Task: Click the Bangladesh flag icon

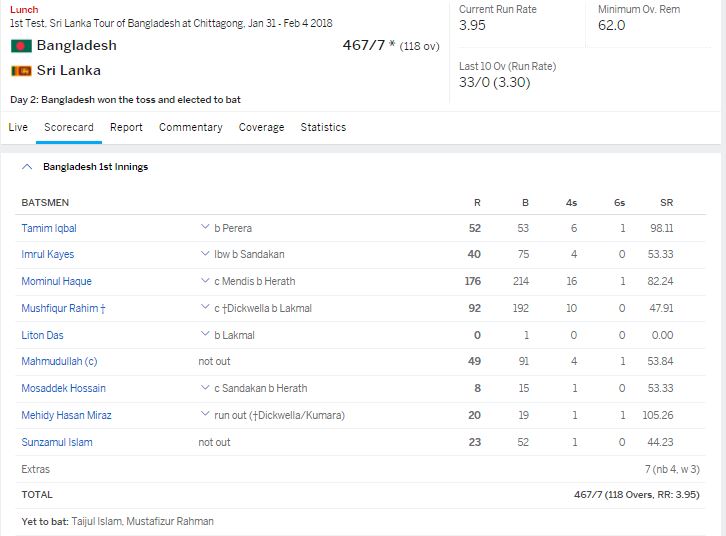Action: pos(20,46)
